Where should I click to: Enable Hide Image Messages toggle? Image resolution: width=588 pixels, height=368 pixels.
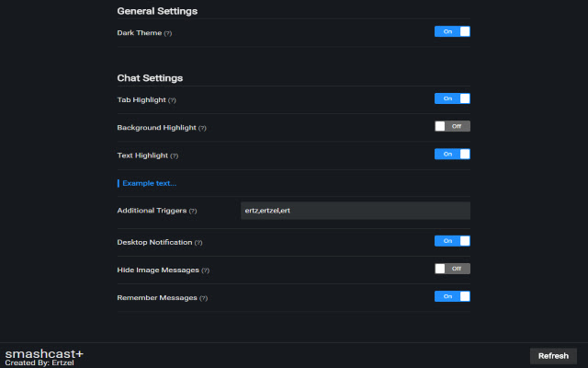[x=452, y=269]
